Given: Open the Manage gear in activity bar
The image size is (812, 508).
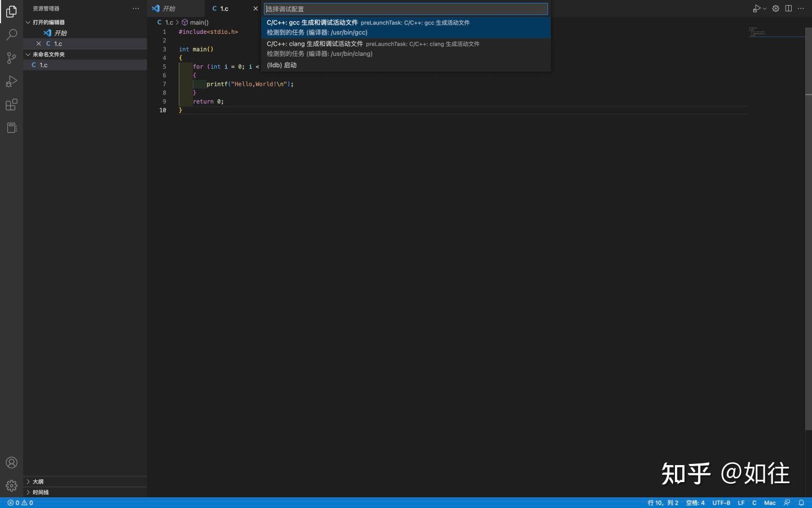Looking at the screenshot, I should [11, 486].
